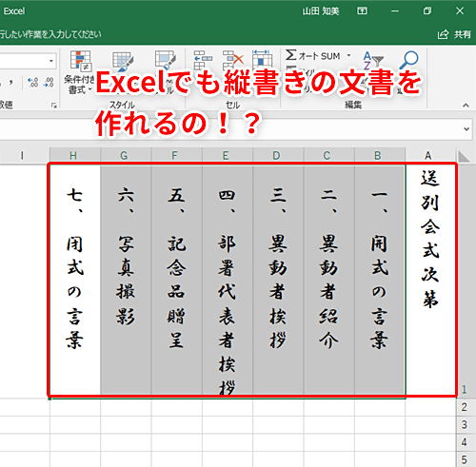Click the Tell Me search box

pyautogui.click(x=50, y=34)
